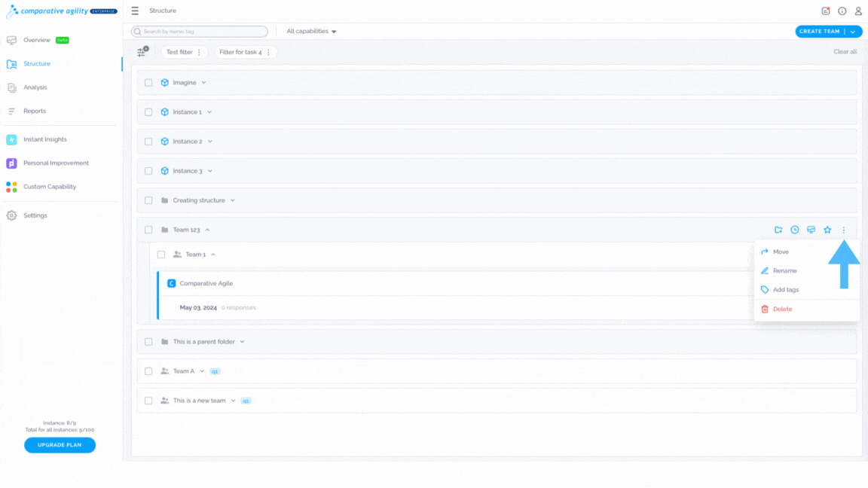Open the user profile icon
The image size is (868, 488).
858,11
